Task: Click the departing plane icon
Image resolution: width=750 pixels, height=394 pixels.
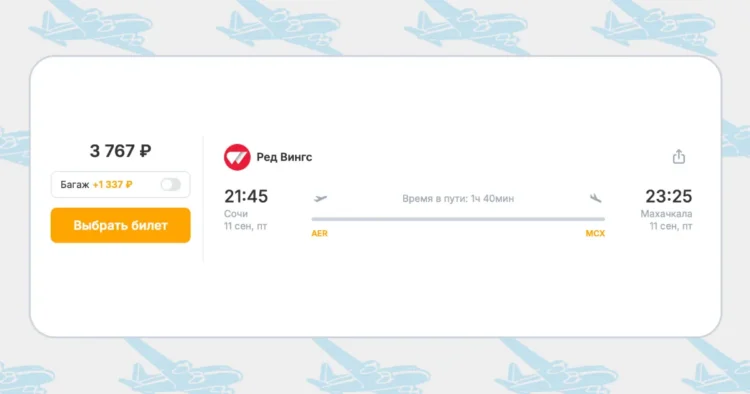Action: point(320,198)
